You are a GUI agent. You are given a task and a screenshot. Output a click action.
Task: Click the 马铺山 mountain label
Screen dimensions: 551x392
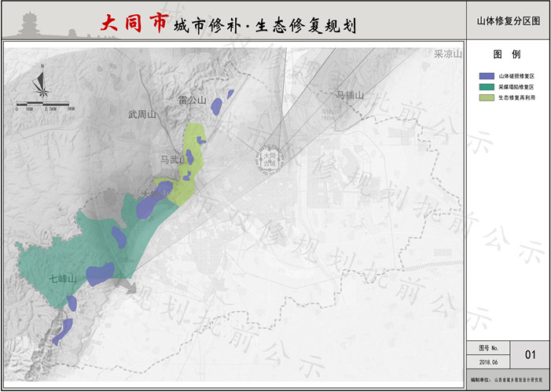[x=350, y=95]
